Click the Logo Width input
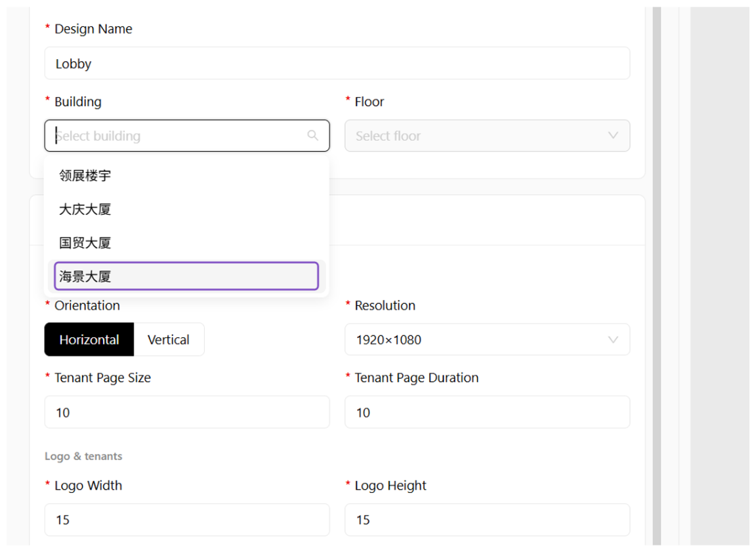The width and height of the screenshot is (756, 552). click(187, 520)
